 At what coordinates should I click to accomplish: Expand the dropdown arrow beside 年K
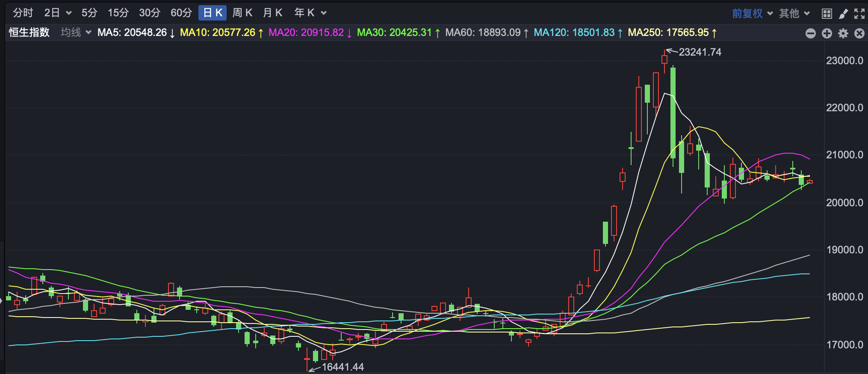point(324,13)
